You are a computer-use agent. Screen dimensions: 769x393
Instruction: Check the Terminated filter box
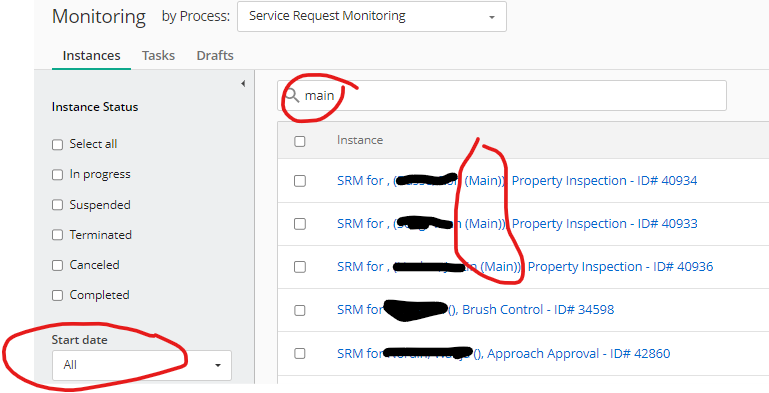click(x=57, y=235)
